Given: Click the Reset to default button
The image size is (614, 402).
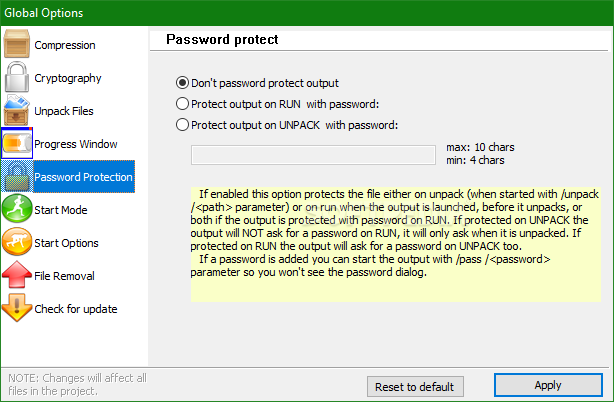Looking at the screenshot, I should pyautogui.click(x=415, y=387).
